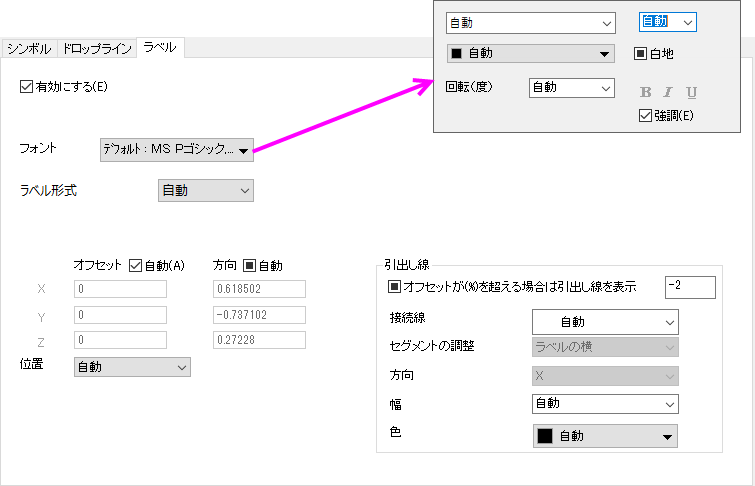This screenshot has width=755, height=486.
Task: Open font color 自動 swatch dropdown
Action: point(531,53)
